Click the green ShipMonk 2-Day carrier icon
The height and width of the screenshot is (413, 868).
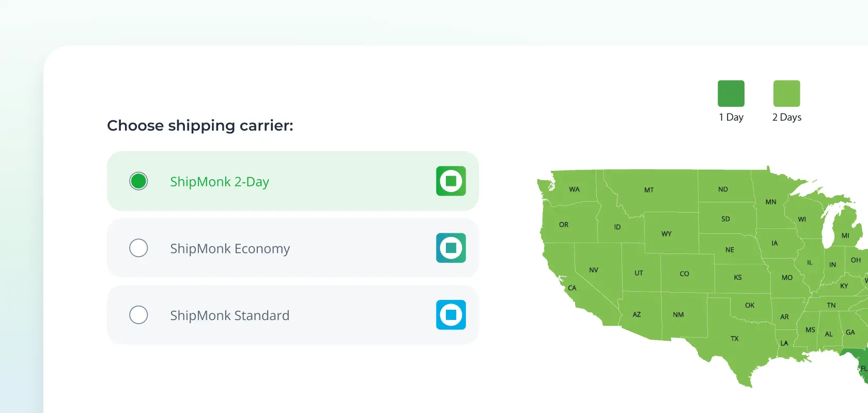(x=451, y=181)
